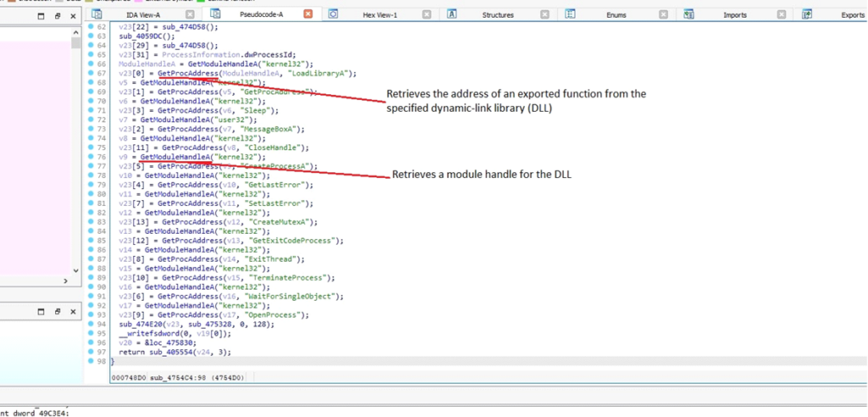The image size is (868, 417).
Task: Toggle breakpoint dot on line 76
Action: 92,157
